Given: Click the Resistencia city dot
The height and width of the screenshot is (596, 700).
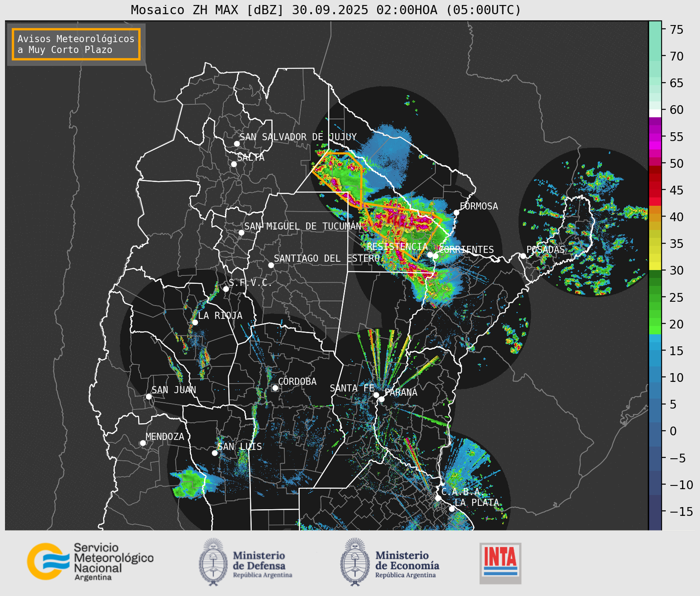Looking at the screenshot, I should click(x=430, y=255).
